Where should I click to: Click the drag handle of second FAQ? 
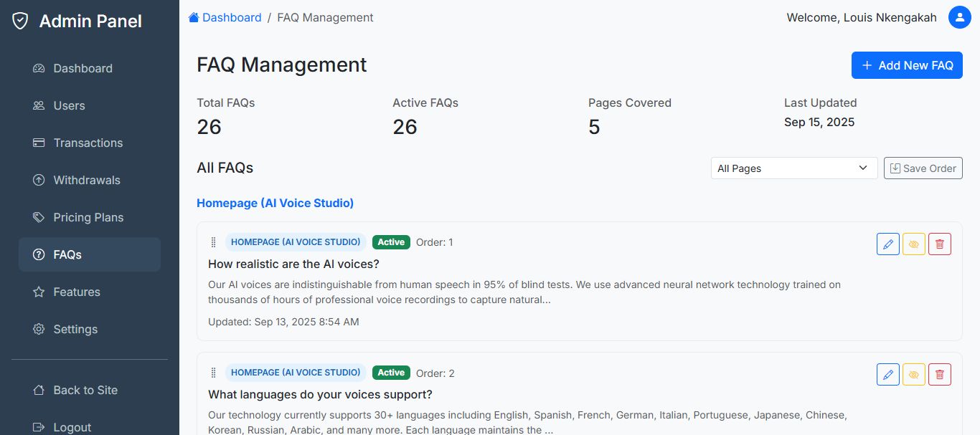click(x=213, y=373)
